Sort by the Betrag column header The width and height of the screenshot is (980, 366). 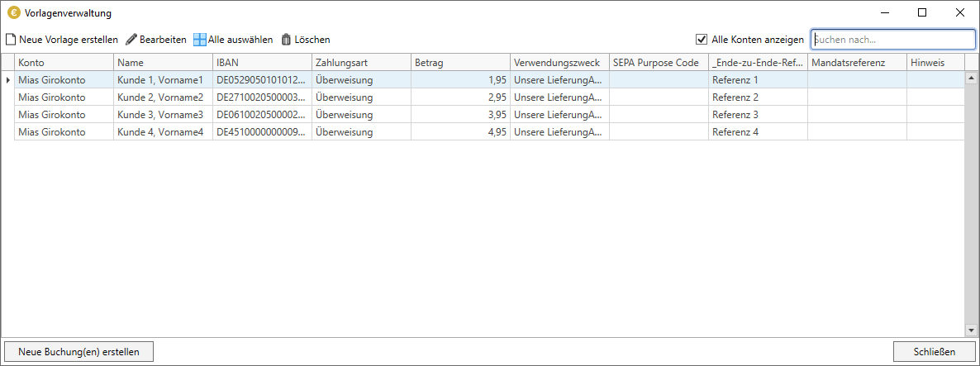pos(460,63)
